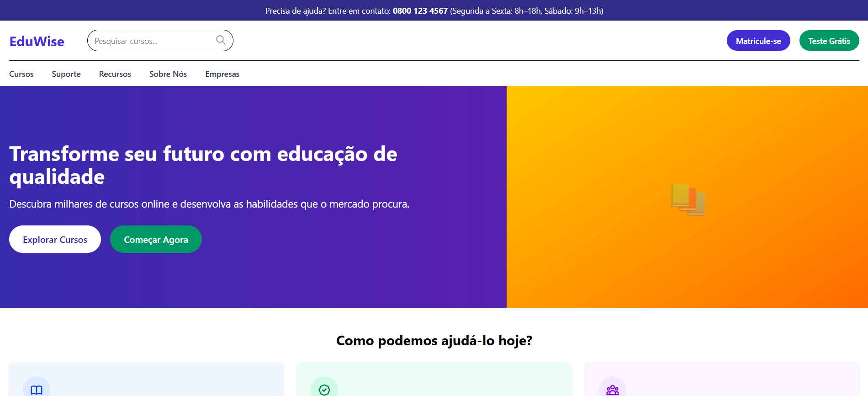Click the 0800 123 4567 phone number
The width and height of the screenshot is (868, 396).
pos(420,11)
